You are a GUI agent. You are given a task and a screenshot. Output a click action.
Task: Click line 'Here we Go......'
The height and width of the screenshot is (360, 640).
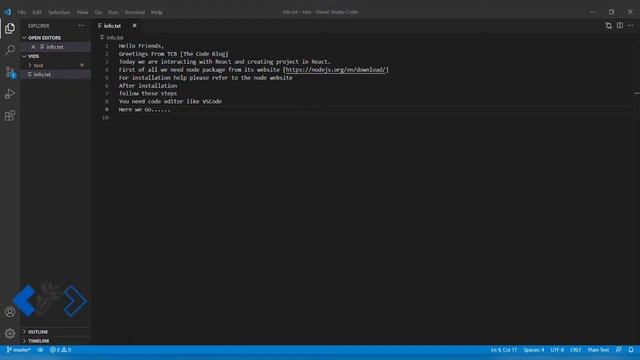(x=144, y=109)
